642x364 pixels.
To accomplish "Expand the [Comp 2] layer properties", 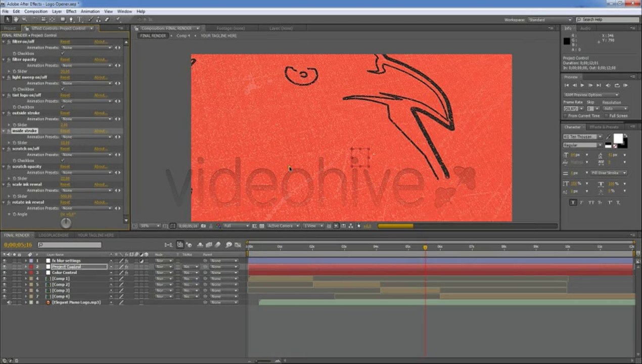I will click(x=26, y=285).
